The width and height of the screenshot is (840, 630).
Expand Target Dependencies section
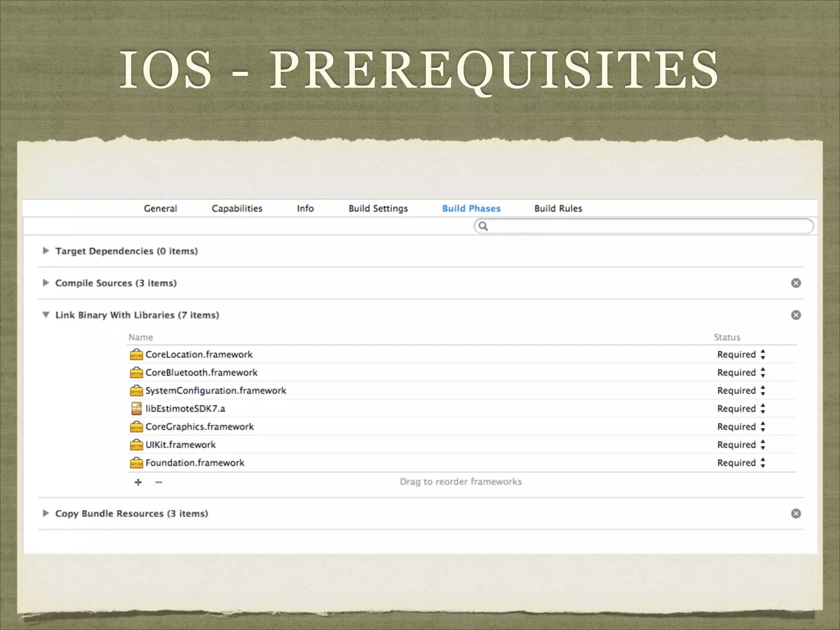point(46,251)
